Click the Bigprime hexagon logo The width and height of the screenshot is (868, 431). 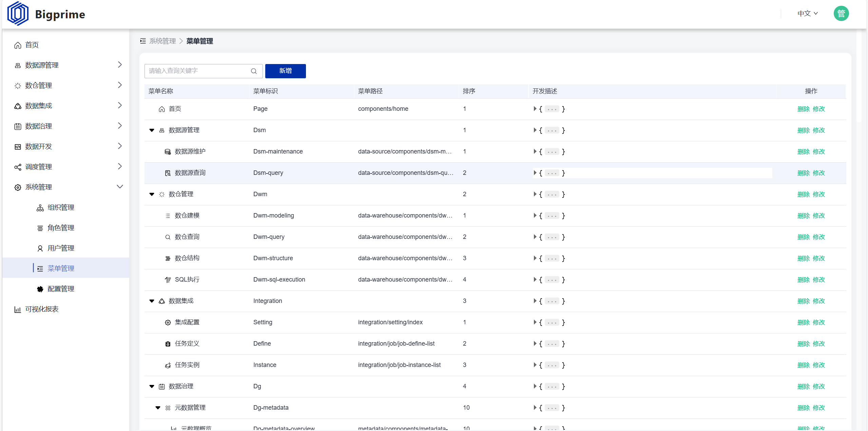click(18, 14)
